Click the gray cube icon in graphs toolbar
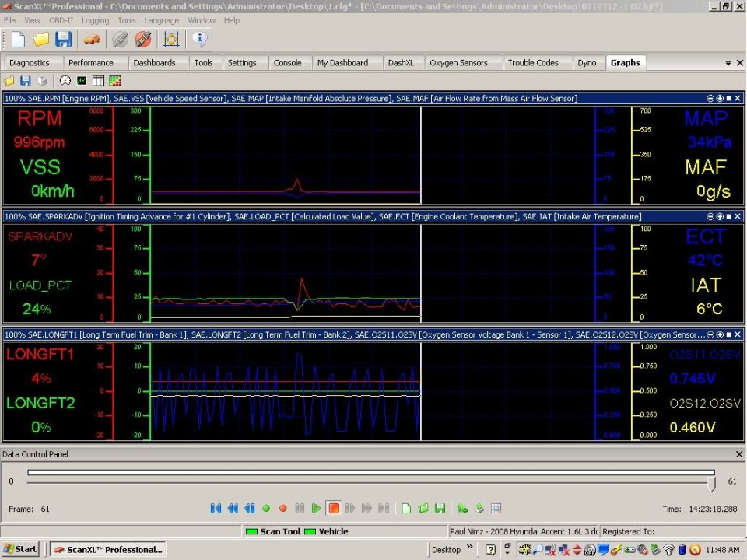Viewport: 747px width, 560px height. [42, 81]
